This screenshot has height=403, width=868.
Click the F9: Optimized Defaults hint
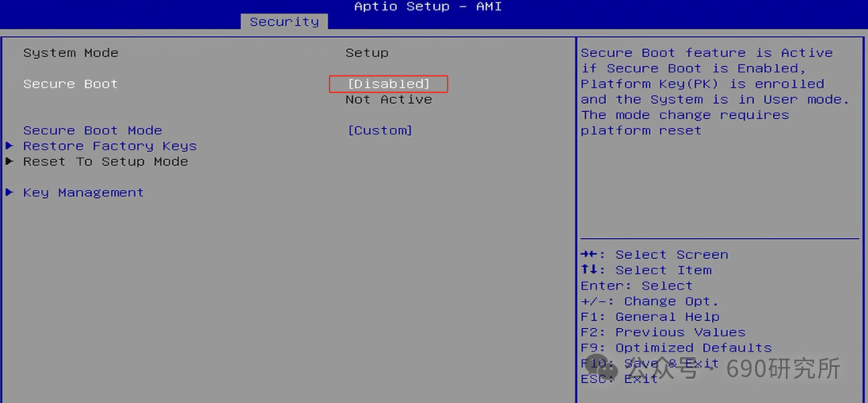pyautogui.click(x=676, y=347)
